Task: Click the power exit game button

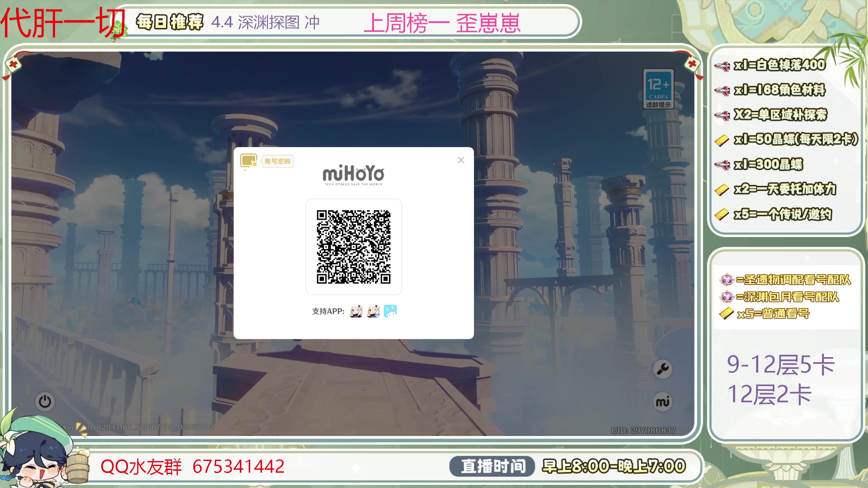Action: tap(45, 402)
